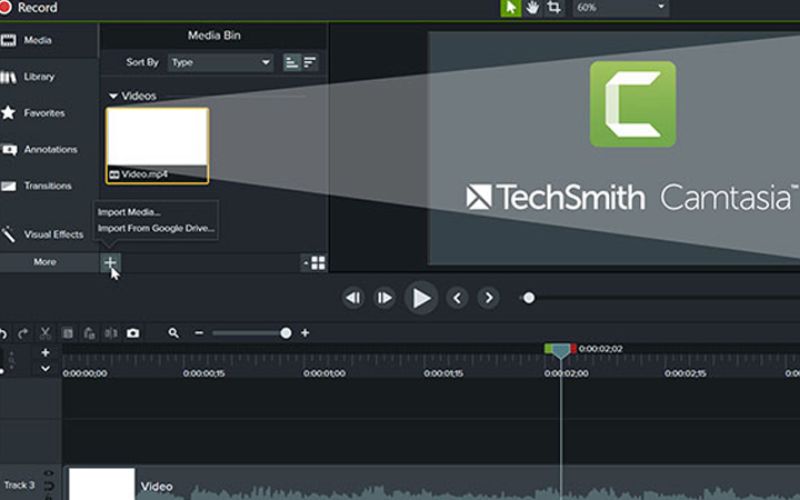Click the preview scrubber handle
The height and width of the screenshot is (500, 800).
[529, 297]
